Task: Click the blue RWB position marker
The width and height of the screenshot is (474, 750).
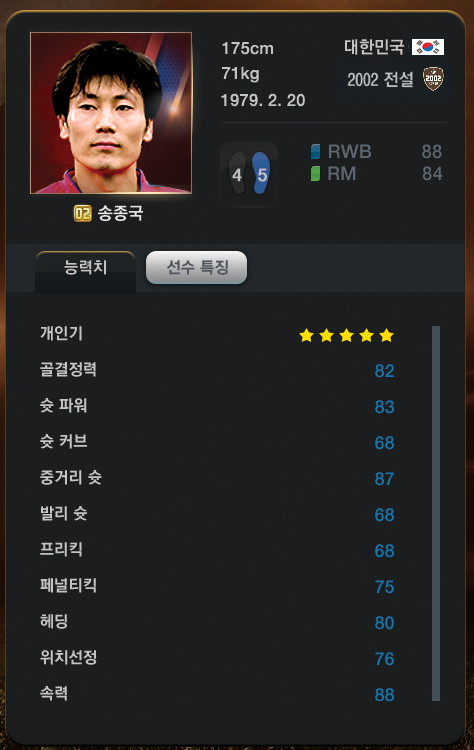Action: (315, 152)
